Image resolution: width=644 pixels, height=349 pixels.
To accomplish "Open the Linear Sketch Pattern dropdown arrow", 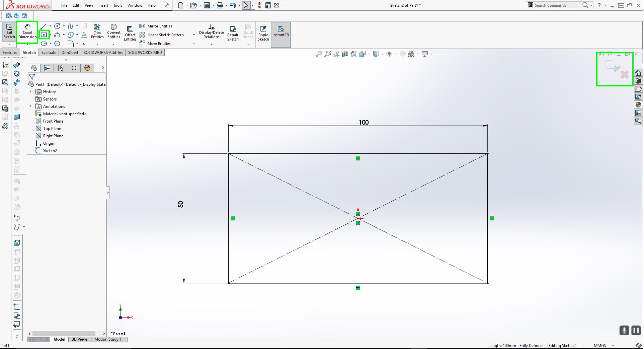I will pyautogui.click(x=194, y=35).
